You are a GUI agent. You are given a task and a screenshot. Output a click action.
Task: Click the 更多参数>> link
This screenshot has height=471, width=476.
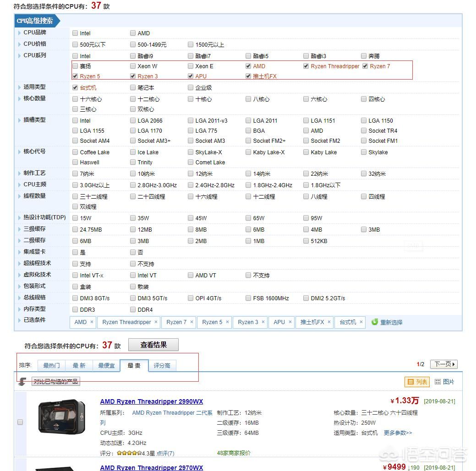coord(398,433)
